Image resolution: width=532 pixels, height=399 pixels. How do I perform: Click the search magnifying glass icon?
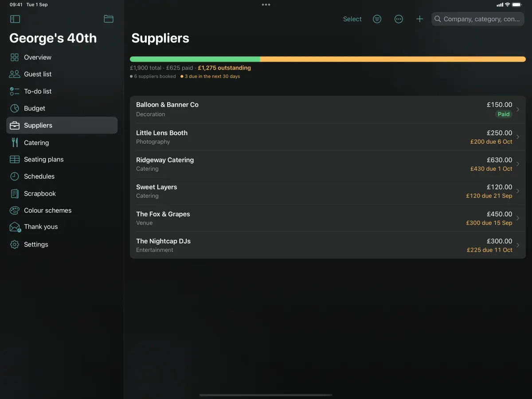438,19
